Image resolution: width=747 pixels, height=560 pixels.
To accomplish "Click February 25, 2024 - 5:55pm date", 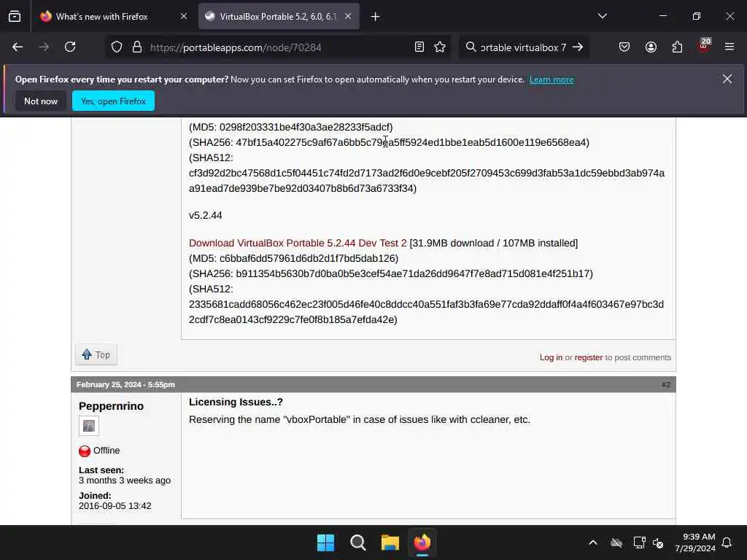I will (125, 384).
